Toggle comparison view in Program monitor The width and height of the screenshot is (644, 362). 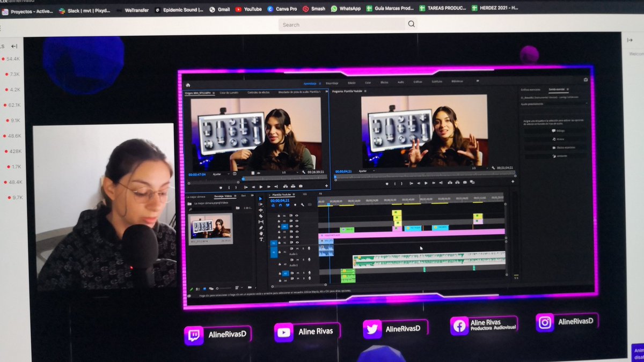point(472,183)
